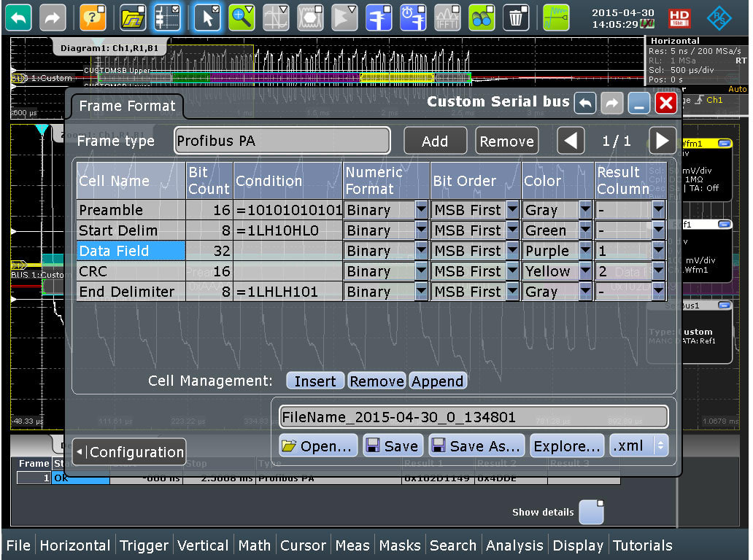Screen dimensions: 753x560
Task: Open the Masks menu
Action: [400, 545]
